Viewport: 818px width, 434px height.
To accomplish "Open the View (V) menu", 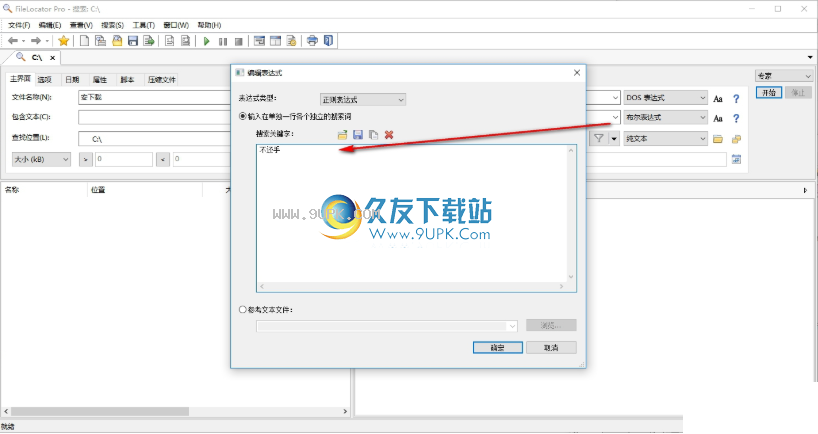I will pyautogui.click(x=81, y=25).
